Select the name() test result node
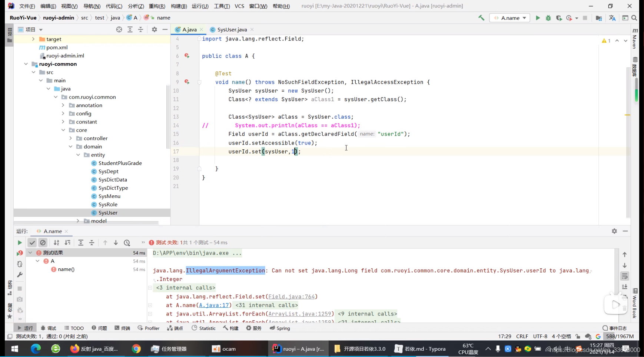This screenshot has width=644, height=357. point(66,270)
